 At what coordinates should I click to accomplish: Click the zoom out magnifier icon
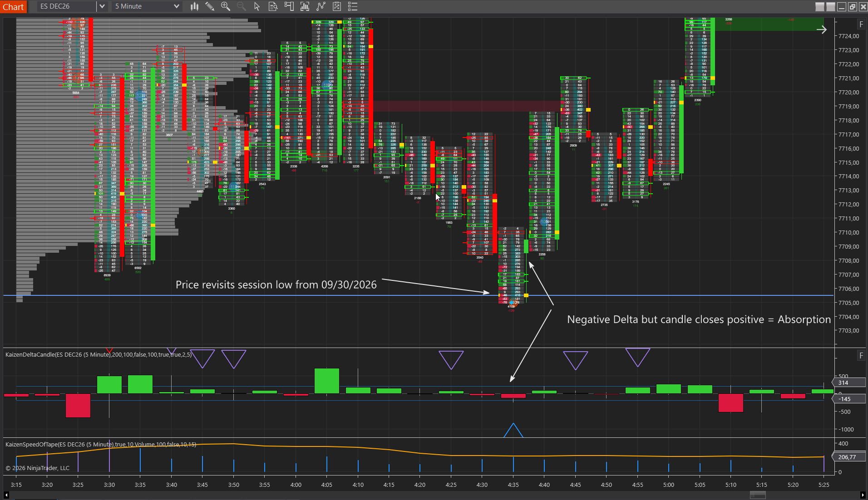[x=242, y=6]
